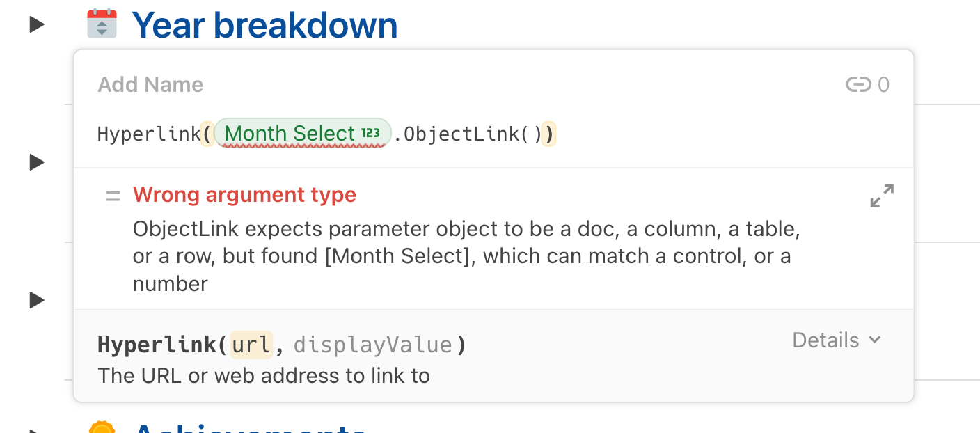Select the Month Select chip in formula

click(290, 133)
